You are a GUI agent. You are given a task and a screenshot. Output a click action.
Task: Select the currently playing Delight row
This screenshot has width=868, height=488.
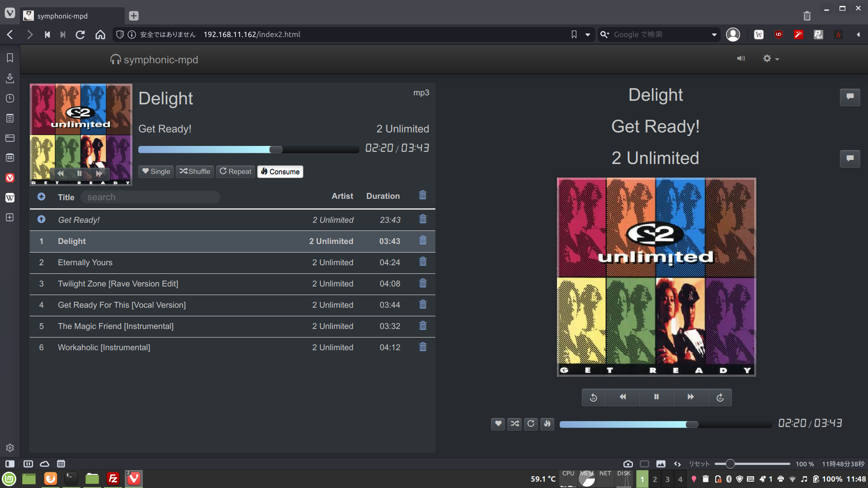click(x=232, y=241)
